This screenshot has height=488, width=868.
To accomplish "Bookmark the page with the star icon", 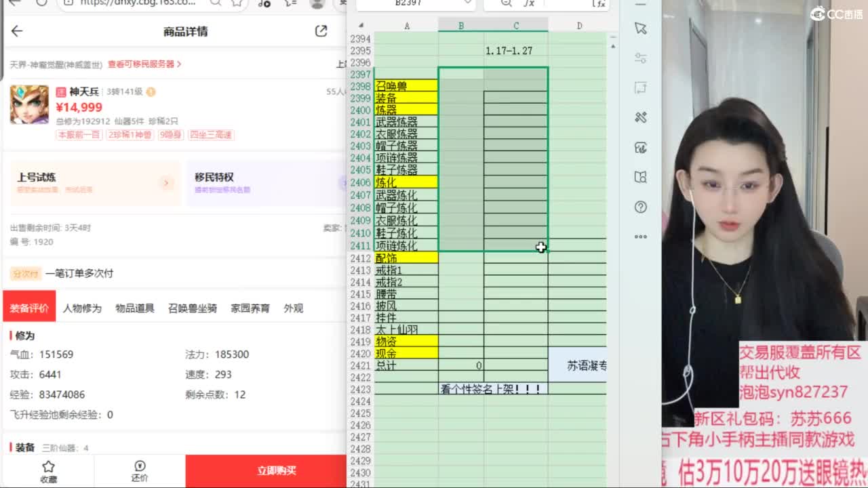I will click(237, 3).
